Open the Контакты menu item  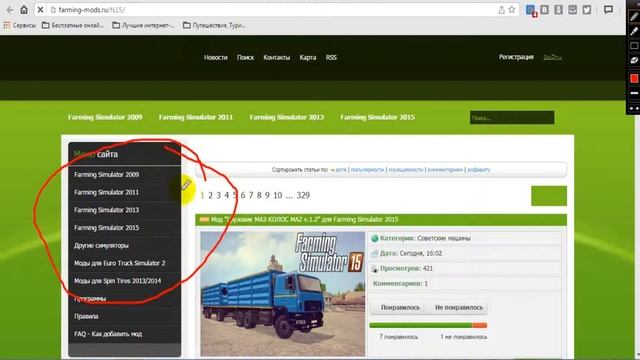coord(277,58)
